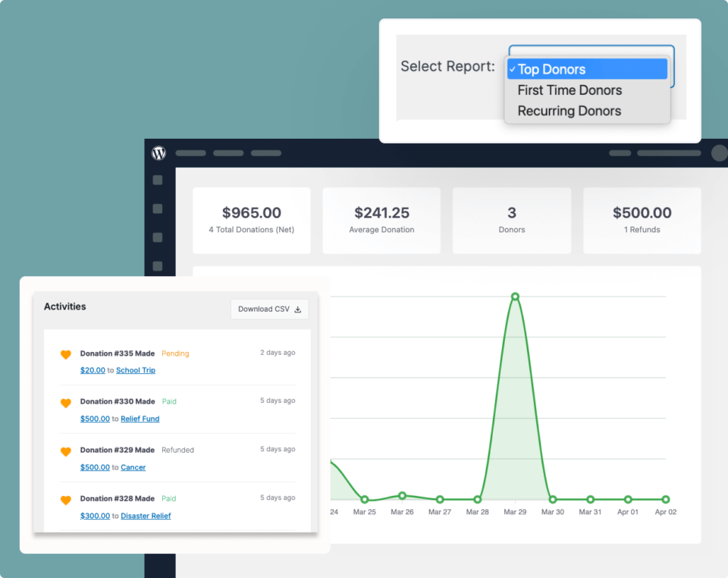Image resolution: width=728 pixels, height=578 pixels.
Task: Select the top square icon in the left sidebar
Action: coord(157,180)
